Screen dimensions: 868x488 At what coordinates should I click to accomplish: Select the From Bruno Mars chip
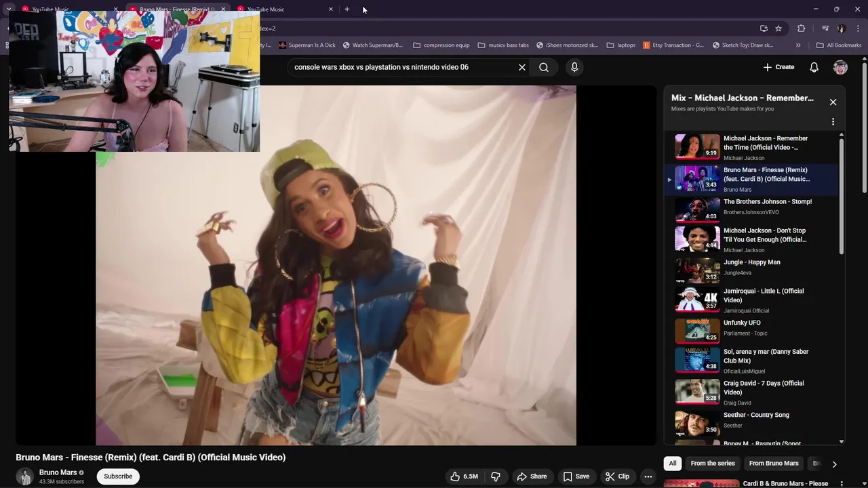click(x=774, y=464)
